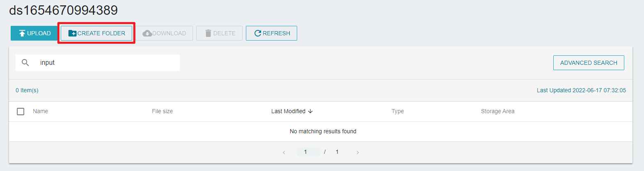The width and height of the screenshot is (644, 171).
Task: Open the Advanced Search button
Action: point(589,63)
